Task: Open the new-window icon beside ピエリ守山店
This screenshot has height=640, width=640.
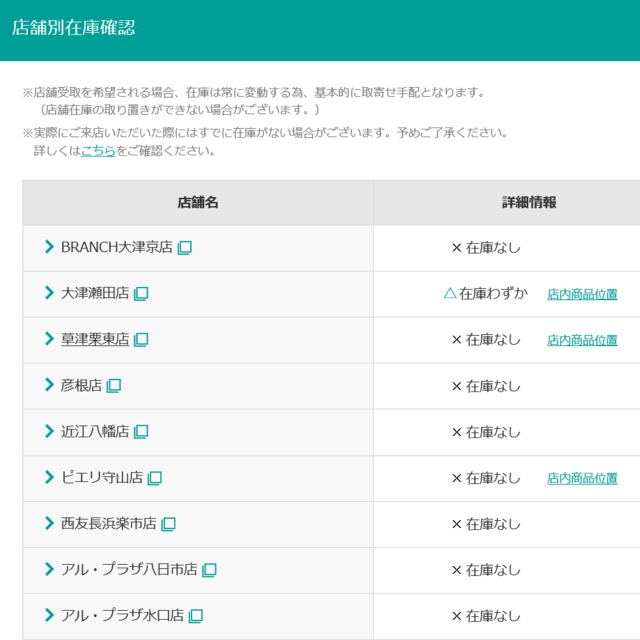Action: [x=154, y=478]
